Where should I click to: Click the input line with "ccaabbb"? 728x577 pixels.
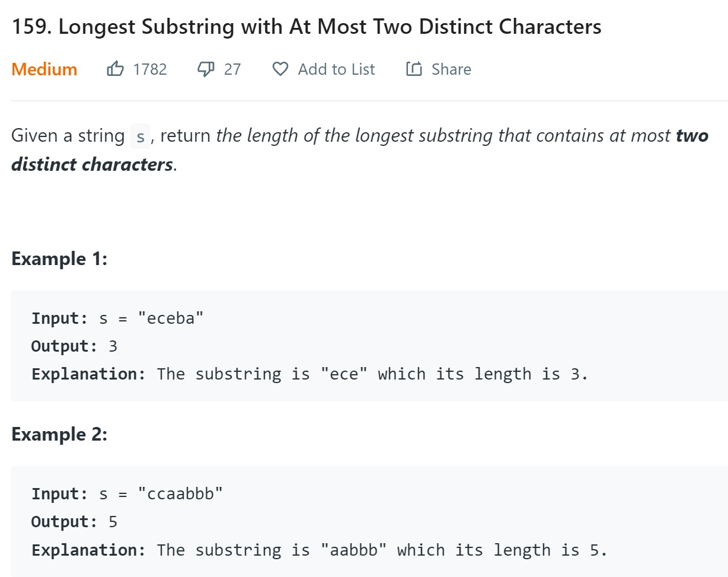point(127,494)
